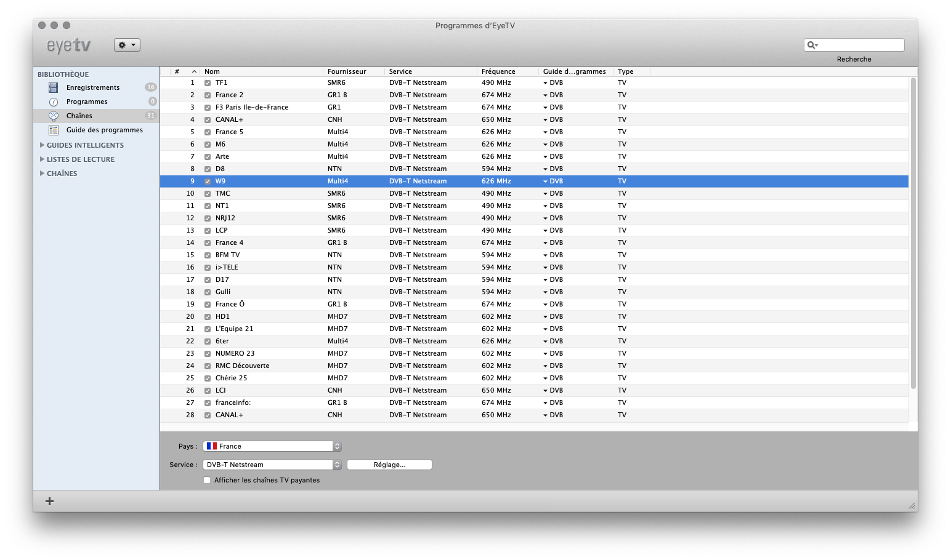
Task: Select Programmes in the library
Action: click(x=96, y=102)
